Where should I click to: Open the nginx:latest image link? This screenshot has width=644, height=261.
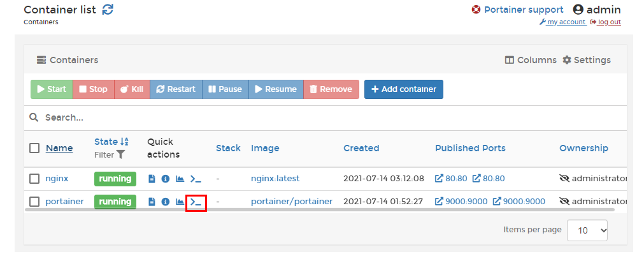275,179
